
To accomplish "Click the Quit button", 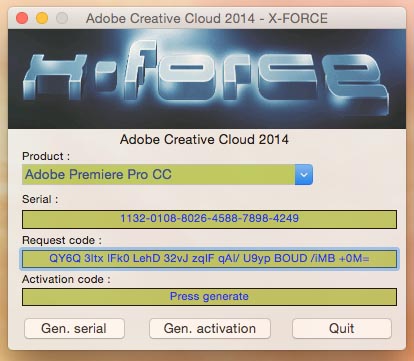I will [342, 329].
